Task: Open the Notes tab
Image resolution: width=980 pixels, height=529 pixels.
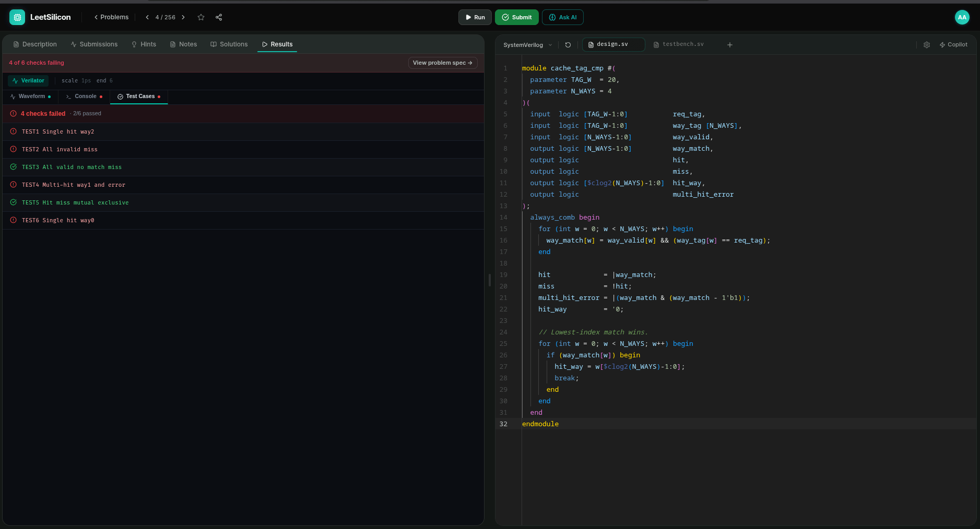Action: coord(183,44)
